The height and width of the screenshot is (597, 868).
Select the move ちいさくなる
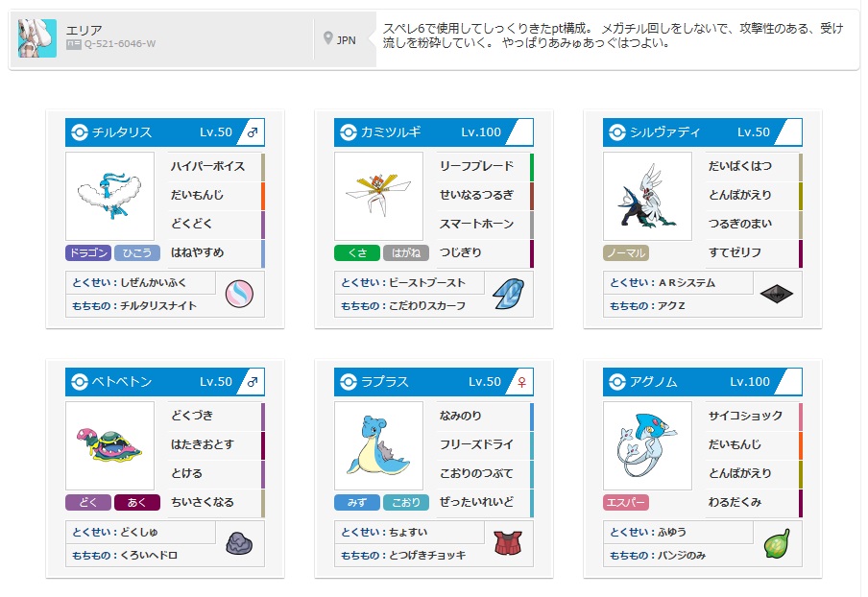tap(216, 502)
